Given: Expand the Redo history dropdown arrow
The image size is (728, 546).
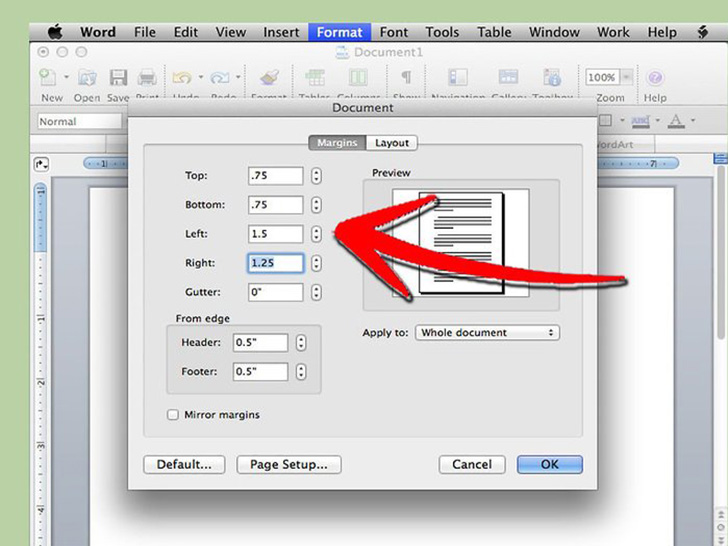Looking at the screenshot, I should (238, 77).
